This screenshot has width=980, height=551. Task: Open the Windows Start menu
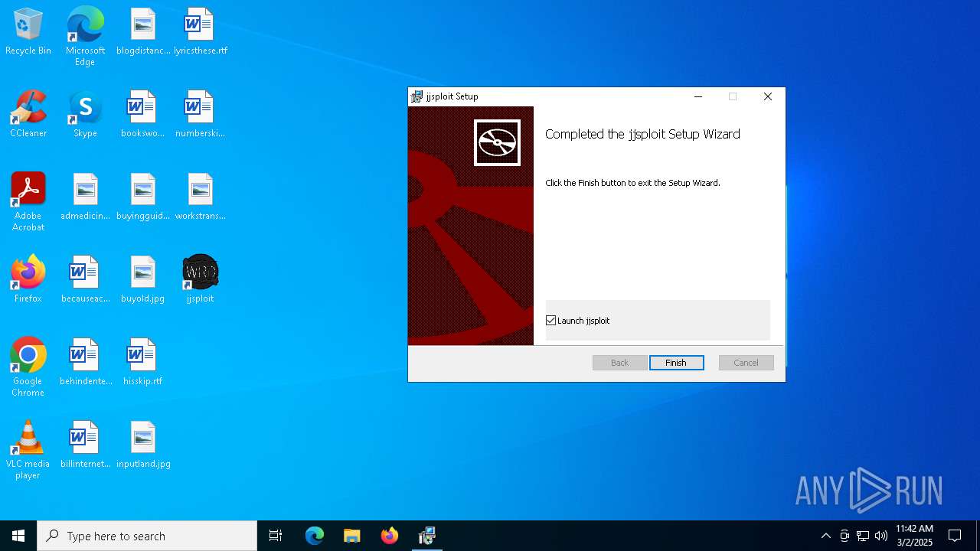coord(18,536)
